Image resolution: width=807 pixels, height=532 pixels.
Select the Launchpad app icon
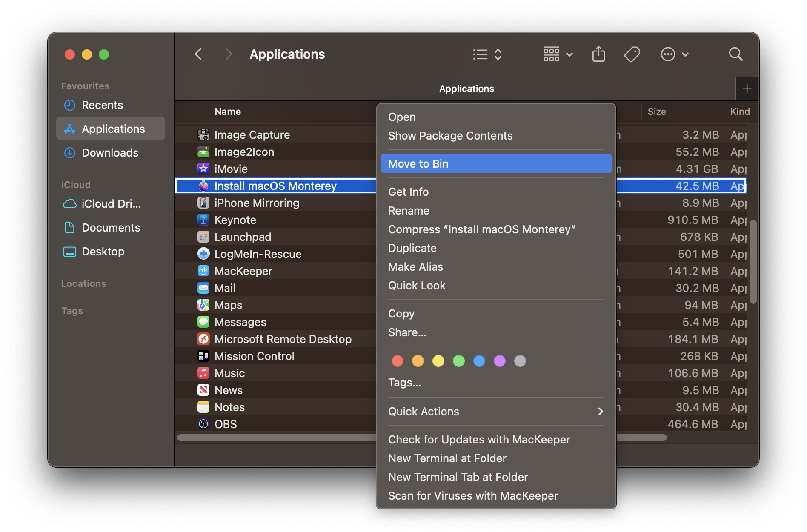(x=203, y=237)
